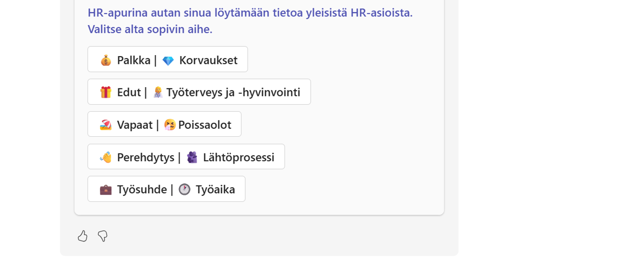Screen dimensions: 644x278
Task: Choose the Palkka | Korvaukset topic button
Action: pyautogui.click(x=167, y=59)
